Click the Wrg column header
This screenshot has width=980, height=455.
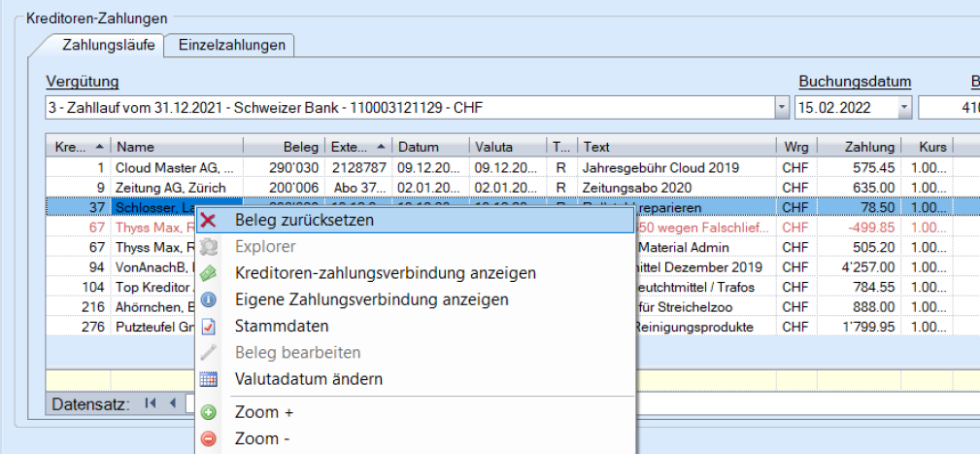coord(796,147)
